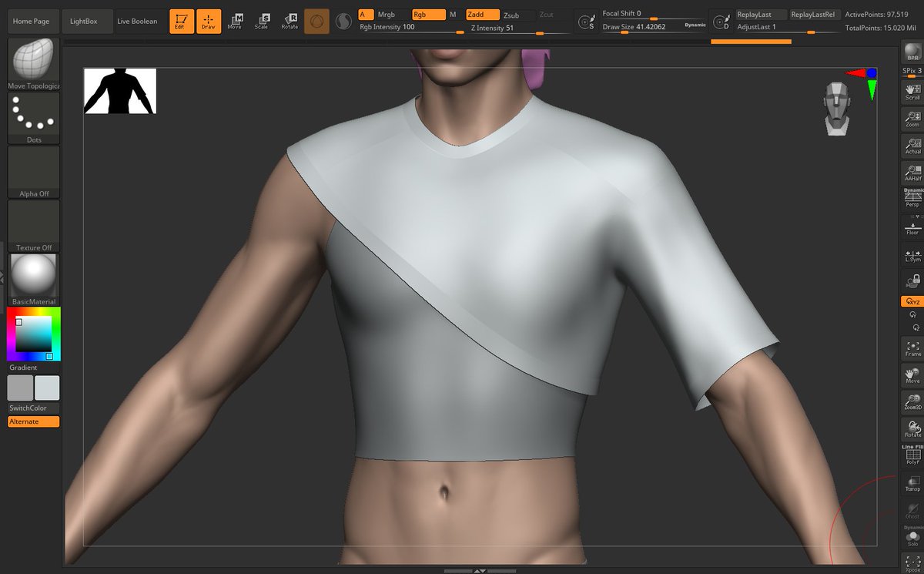Click the Move view icon on right shelf
The height and width of the screenshot is (574, 924).
912,375
